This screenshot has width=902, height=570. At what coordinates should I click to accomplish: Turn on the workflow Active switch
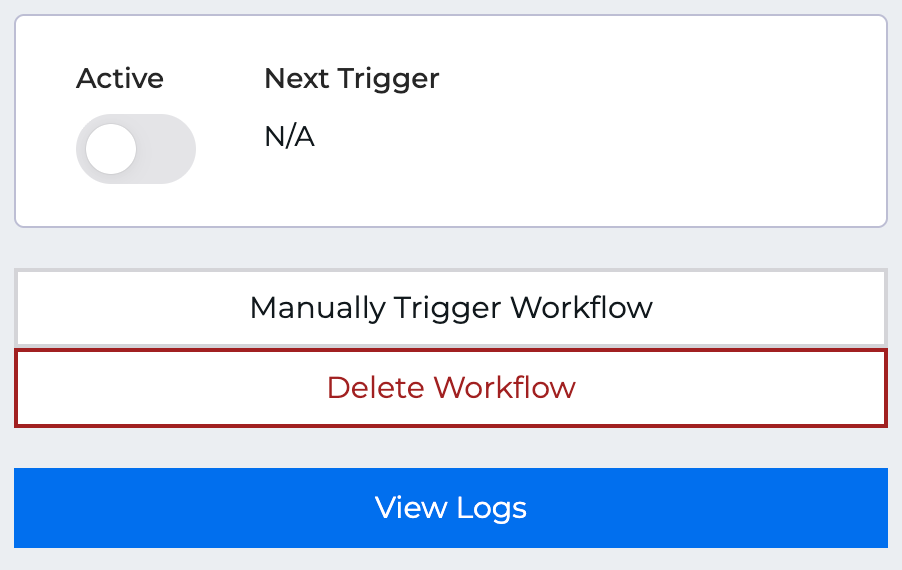click(x=135, y=149)
